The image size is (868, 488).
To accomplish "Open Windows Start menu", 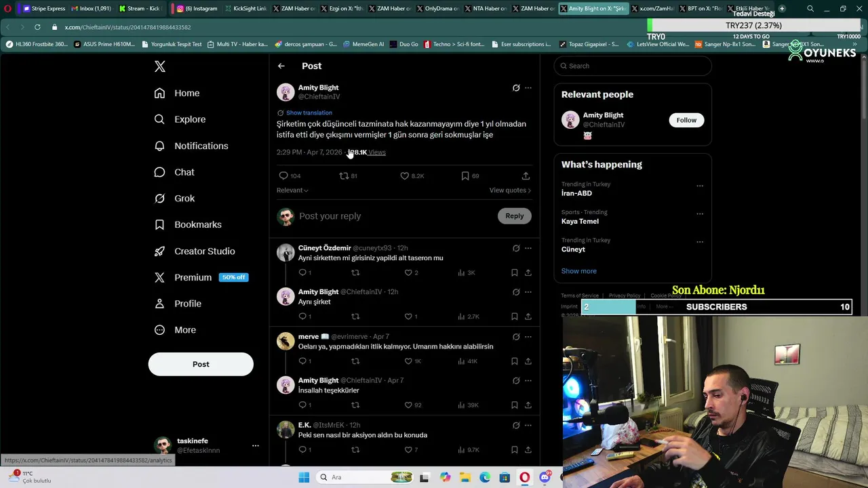I will (304, 477).
